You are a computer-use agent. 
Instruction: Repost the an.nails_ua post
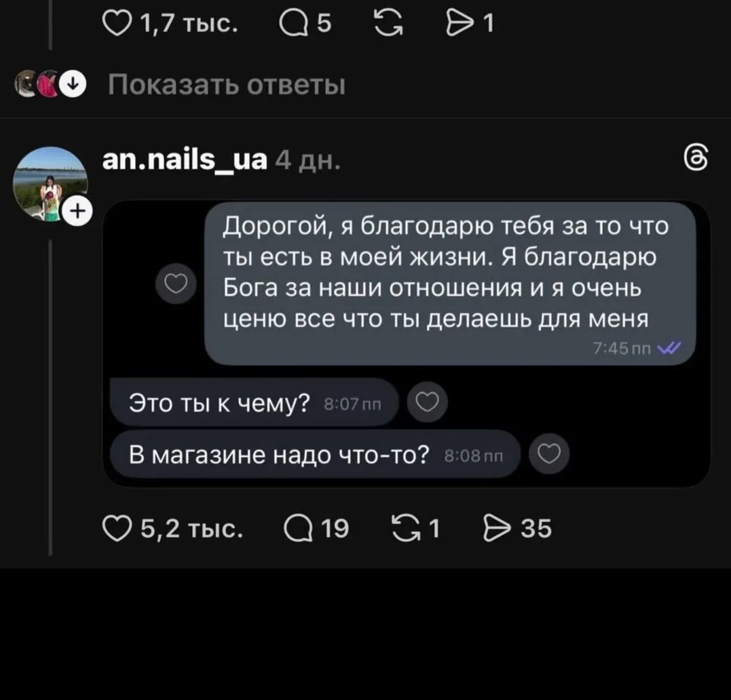(407, 527)
